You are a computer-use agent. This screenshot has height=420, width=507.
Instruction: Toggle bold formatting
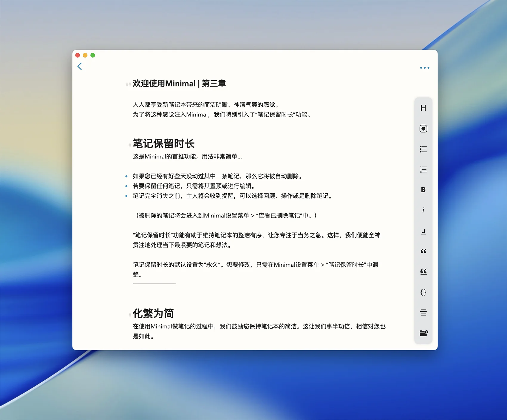pyautogui.click(x=423, y=190)
